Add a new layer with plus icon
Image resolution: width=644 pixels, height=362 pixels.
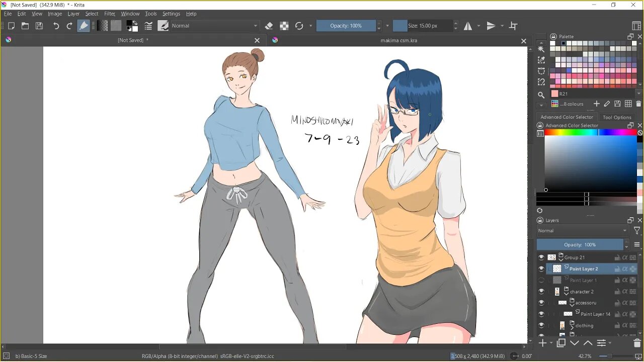(543, 343)
